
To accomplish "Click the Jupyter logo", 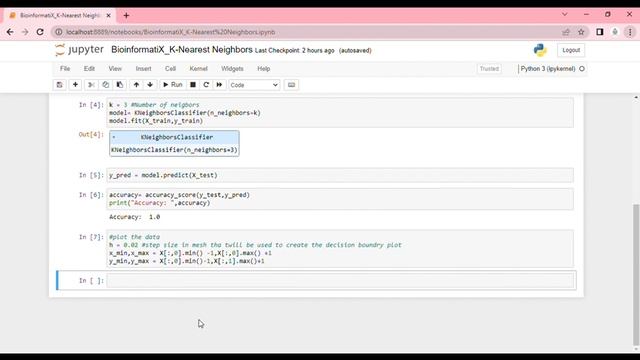I will [80, 50].
